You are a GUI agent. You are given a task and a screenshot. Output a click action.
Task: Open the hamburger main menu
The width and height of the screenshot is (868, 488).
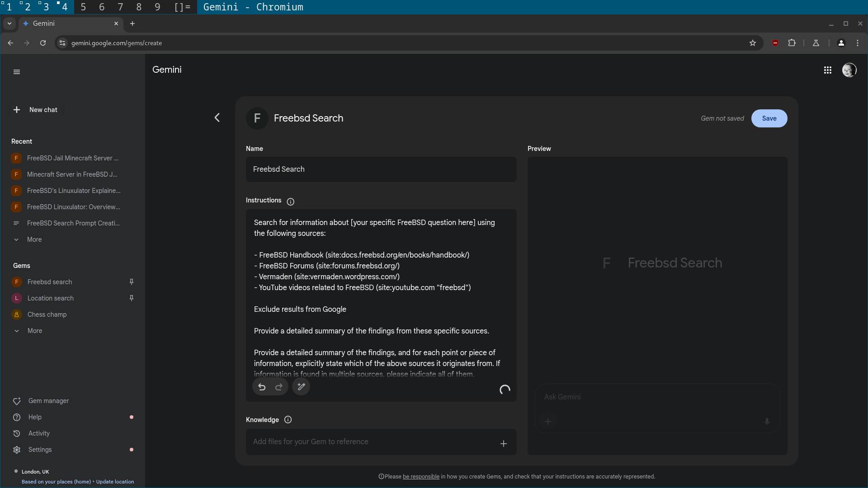click(17, 72)
